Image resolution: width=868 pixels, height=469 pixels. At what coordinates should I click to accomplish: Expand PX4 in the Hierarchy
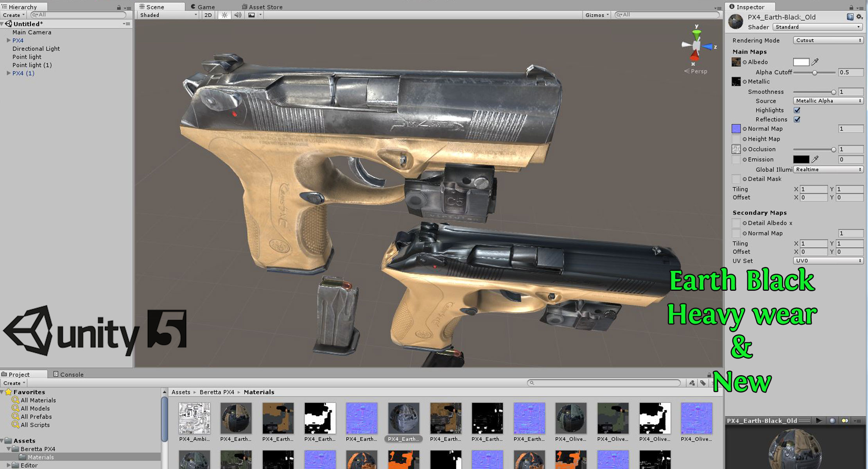9,40
